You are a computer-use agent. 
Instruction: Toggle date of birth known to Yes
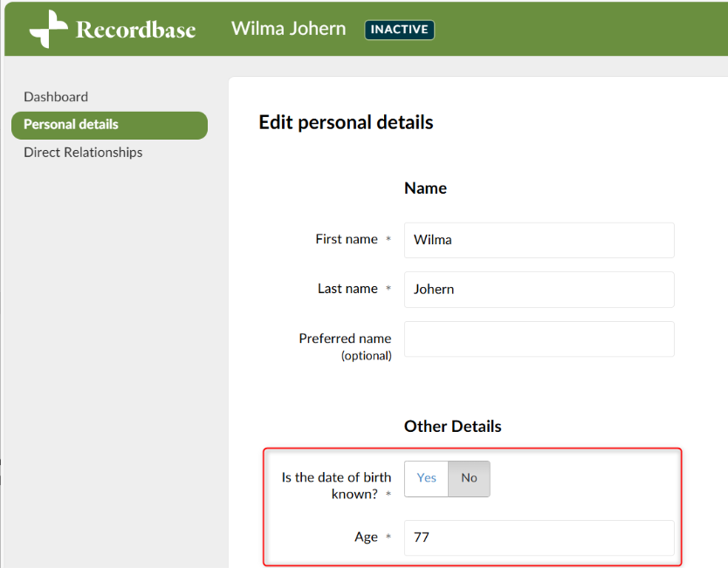pyautogui.click(x=426, y=478)
